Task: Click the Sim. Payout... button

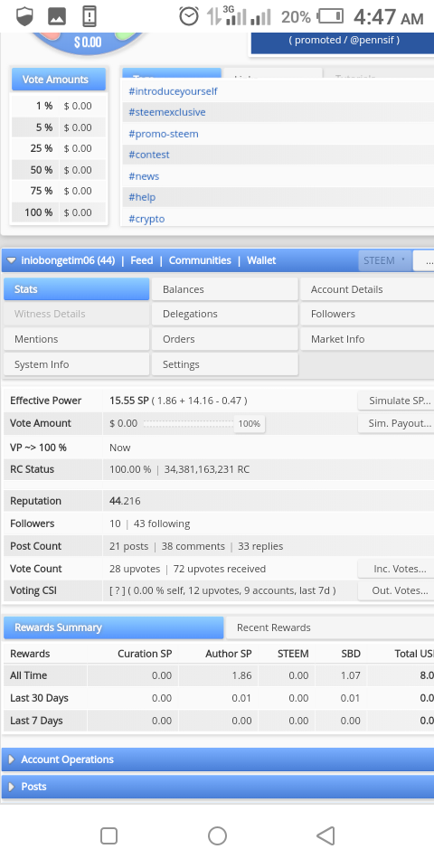Action: [x=396, y=423]
